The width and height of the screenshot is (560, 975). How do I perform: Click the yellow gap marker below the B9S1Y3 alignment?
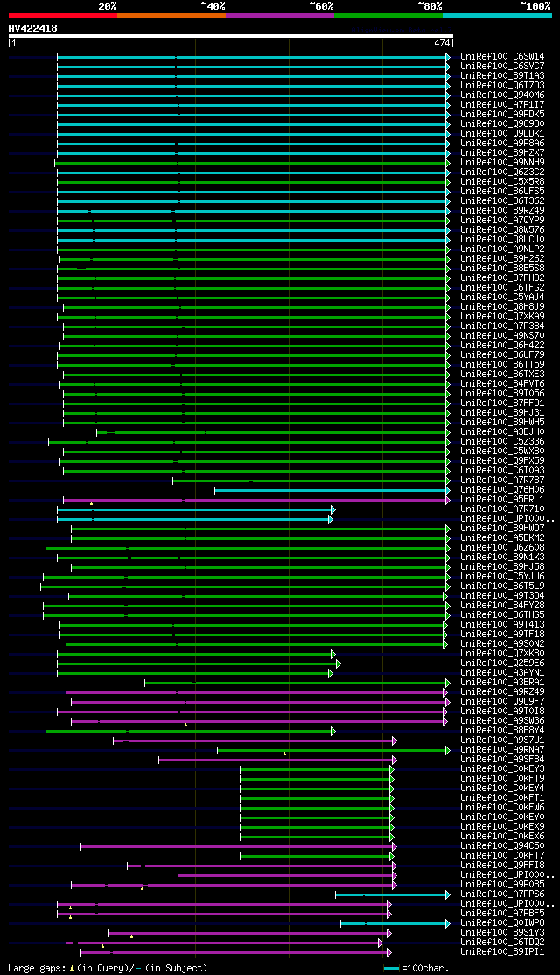(x=132, y=936)
